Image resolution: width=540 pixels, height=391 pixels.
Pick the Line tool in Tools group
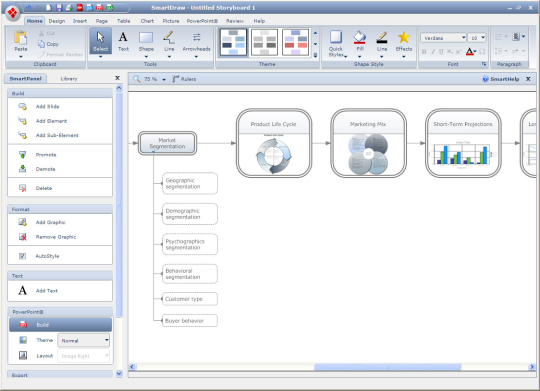point(169,42)
